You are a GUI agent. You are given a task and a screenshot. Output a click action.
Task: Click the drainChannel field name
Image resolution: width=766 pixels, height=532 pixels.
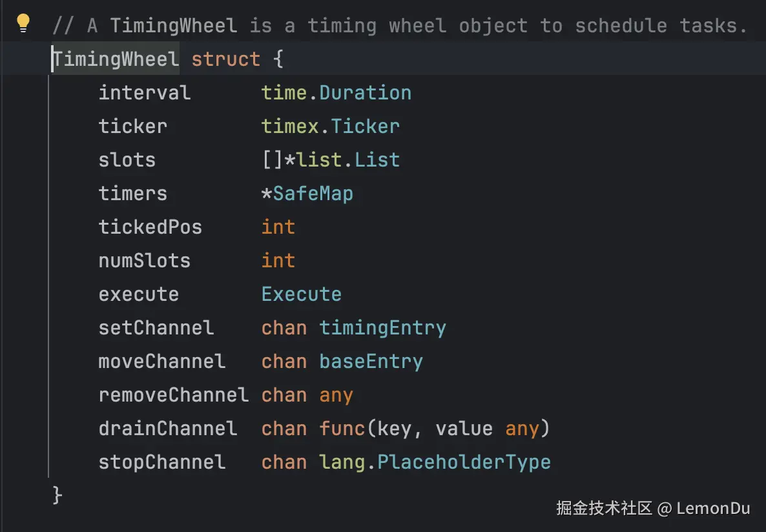pyautogui.click(x=167, y=429)
